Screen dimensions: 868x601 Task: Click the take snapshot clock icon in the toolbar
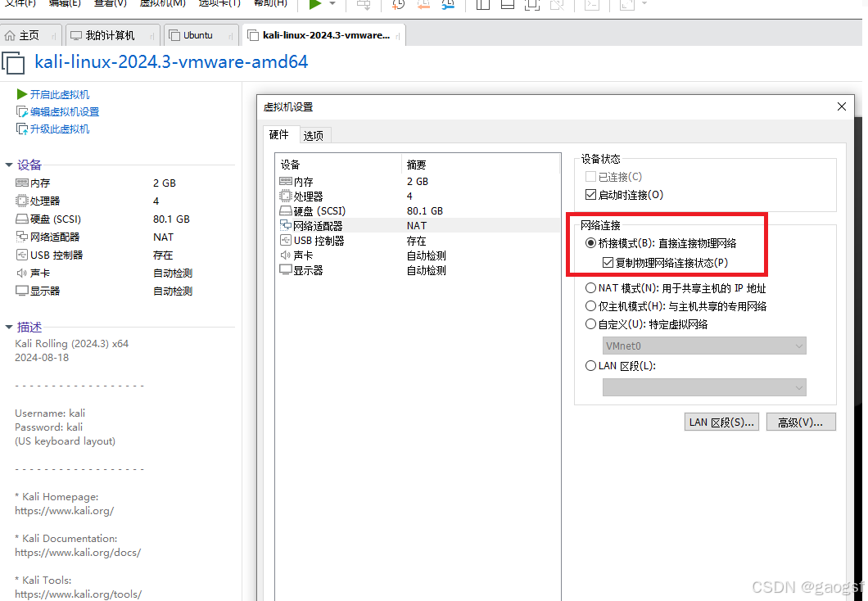point(398,4)
